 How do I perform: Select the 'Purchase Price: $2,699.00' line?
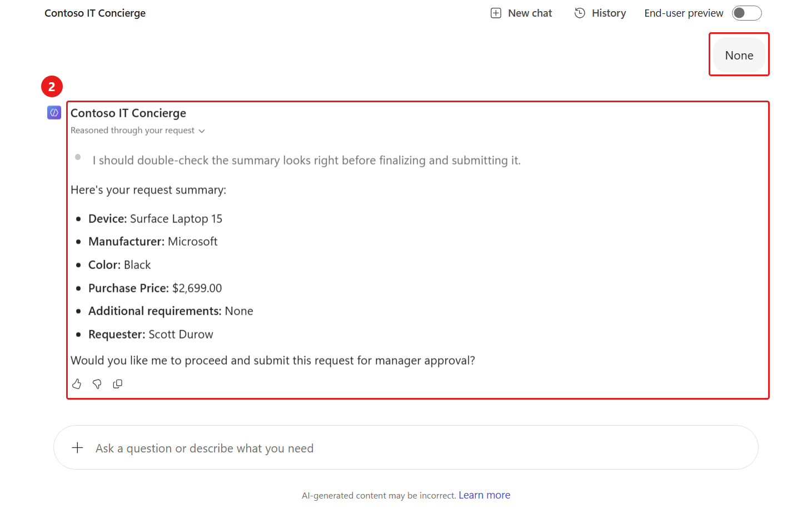[155, 288]
